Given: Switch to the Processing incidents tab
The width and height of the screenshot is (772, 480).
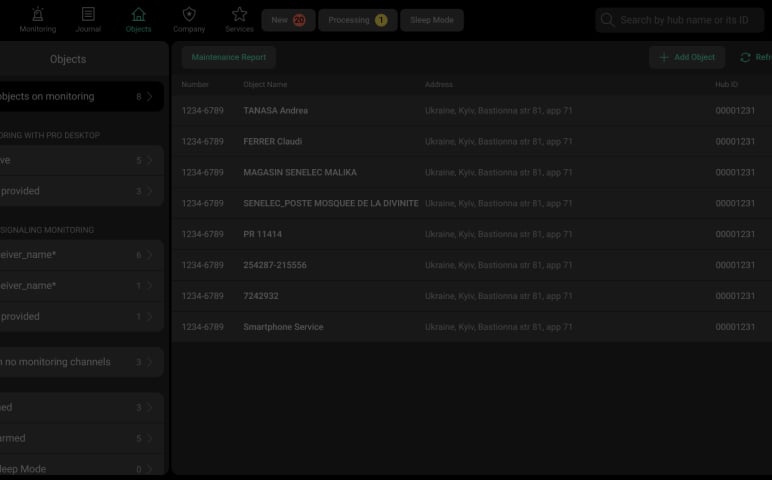Looking at the screenshot, I should pyautogui.click(x=357, y=20).
